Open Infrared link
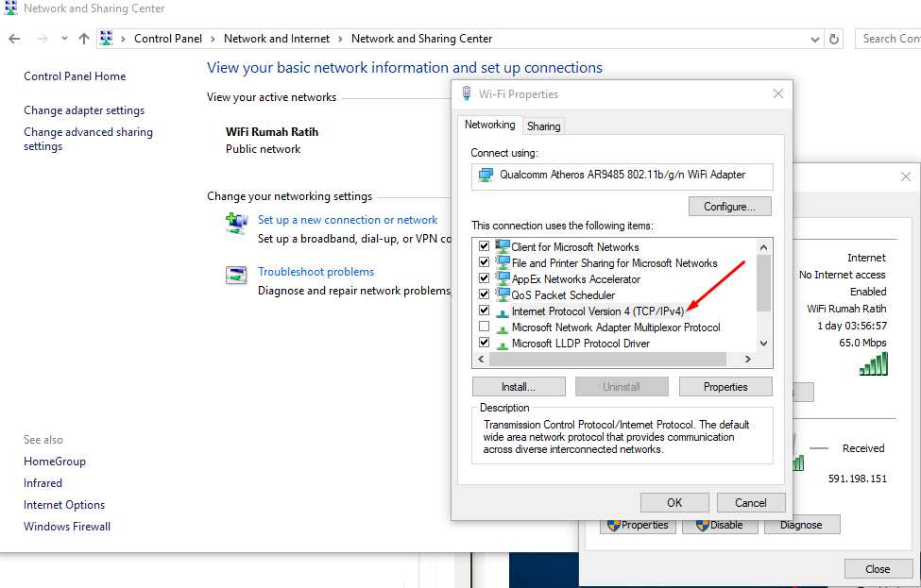921x588 pixels. (x=43, y=483)
